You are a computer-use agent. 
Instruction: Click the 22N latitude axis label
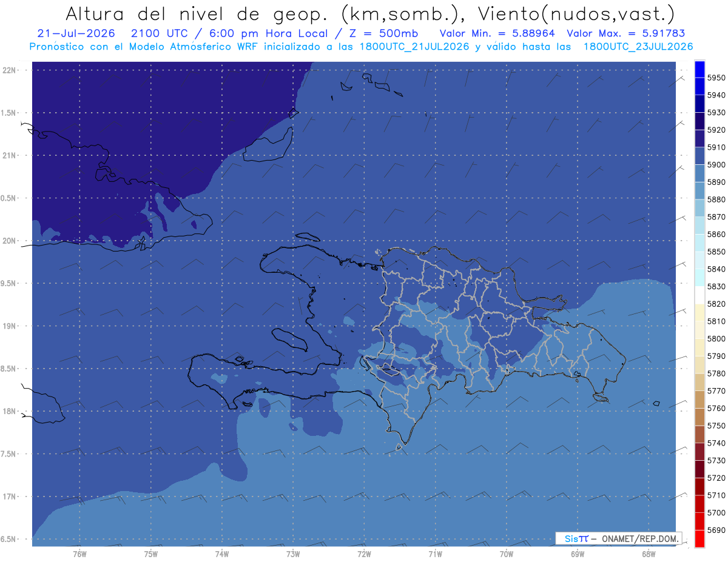tap(8, 70)
